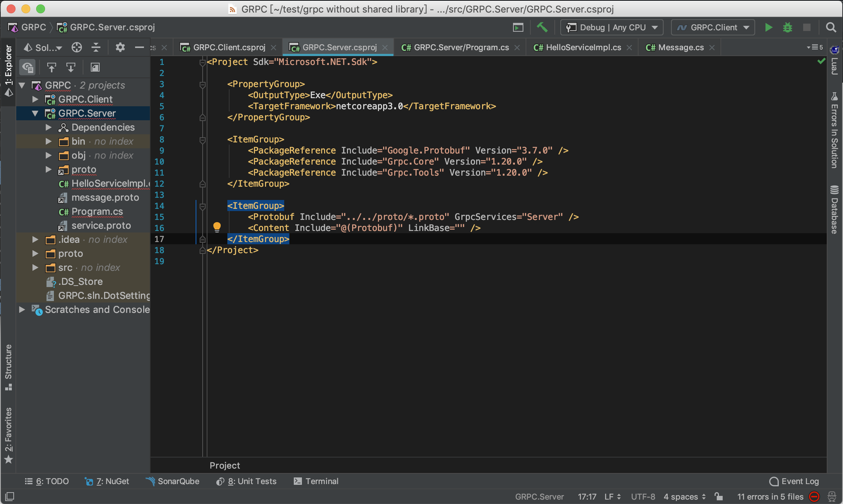Select Program.cs file in Explorer
The width and height of the screenshot is (843, 504).
(97, 211)
